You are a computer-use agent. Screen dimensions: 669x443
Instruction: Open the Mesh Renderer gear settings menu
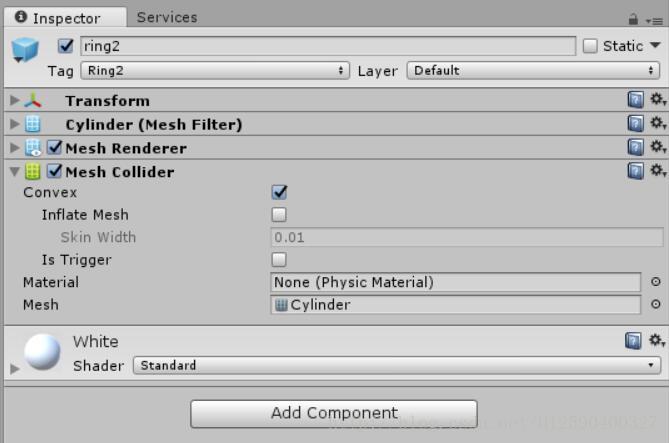(657, 147)
